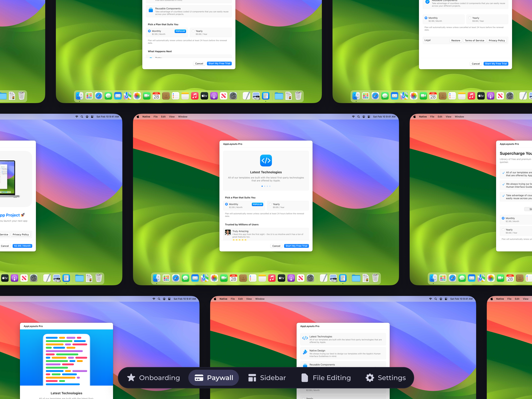Open Contacts in the dock under What Happens Next window

(166, 96)
